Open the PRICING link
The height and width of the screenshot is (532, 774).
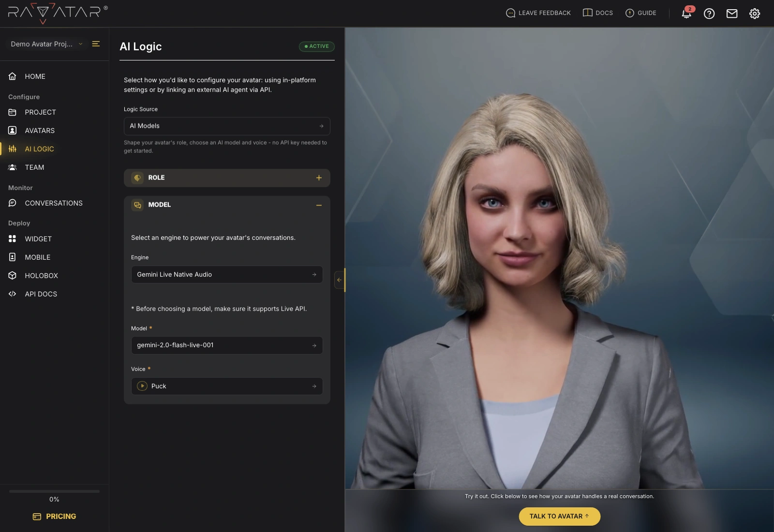[x=61, y=517]
